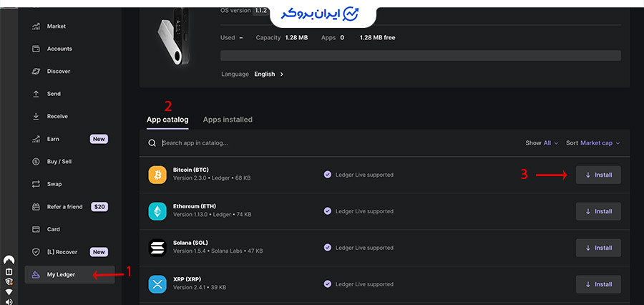Click the Ethereum (ETH) app icon
The width and height of the screenshot is (644, 305).
coord(157,211)
